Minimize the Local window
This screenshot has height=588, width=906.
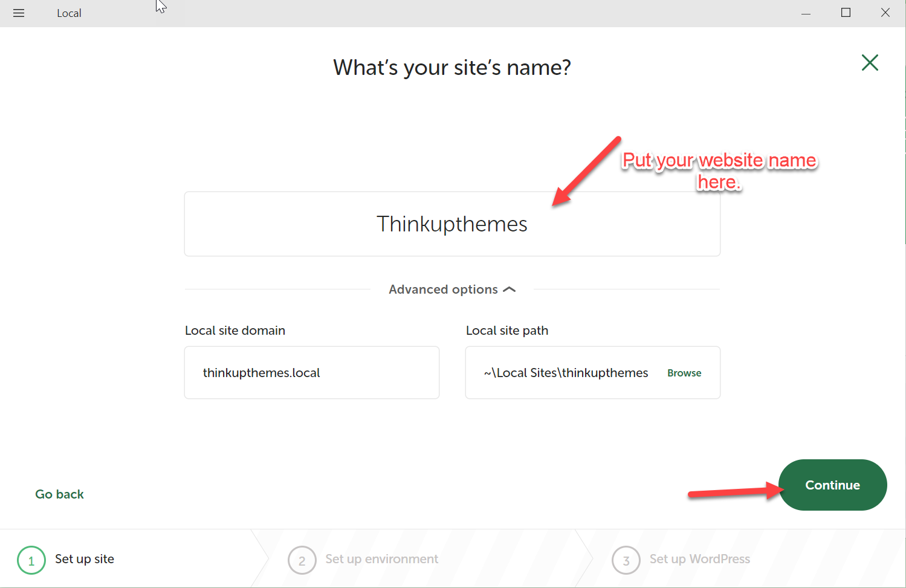click(806, 13)
